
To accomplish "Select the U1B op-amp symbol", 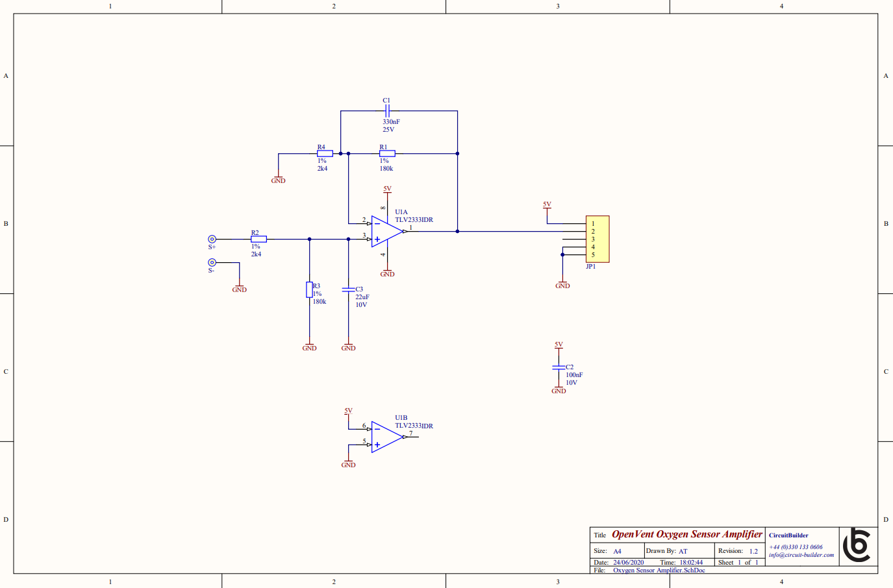I will [384, 436].
